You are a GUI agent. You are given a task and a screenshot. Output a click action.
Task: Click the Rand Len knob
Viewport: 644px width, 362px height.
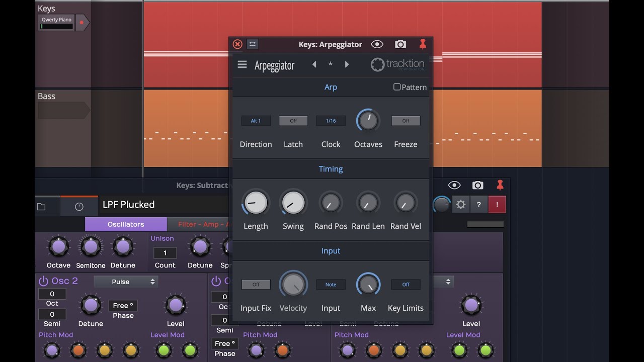[368, 203]
